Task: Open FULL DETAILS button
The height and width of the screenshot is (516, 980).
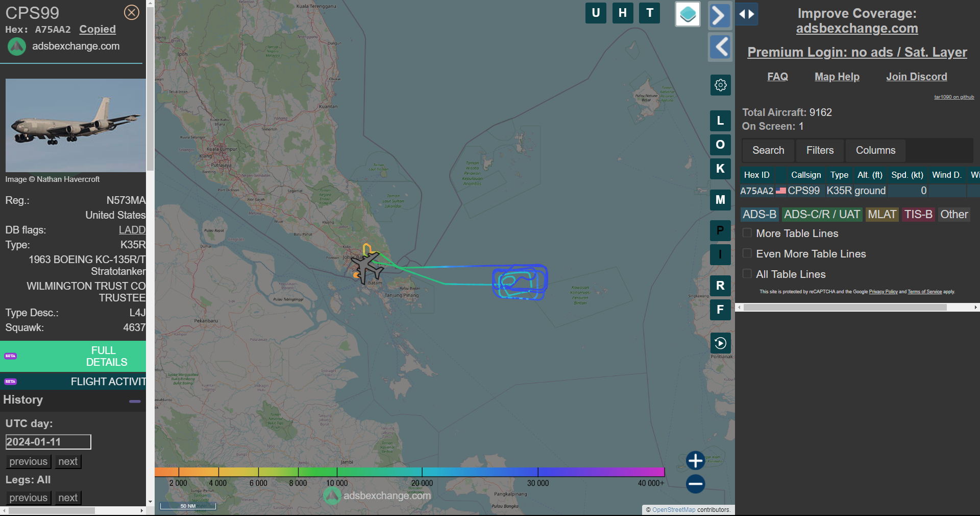Action: coord(73,356)
